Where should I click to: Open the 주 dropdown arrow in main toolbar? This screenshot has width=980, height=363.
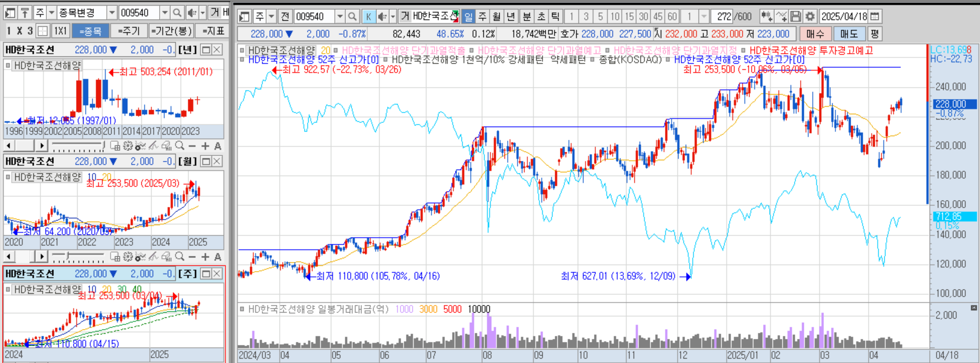(x=271, y=17)
